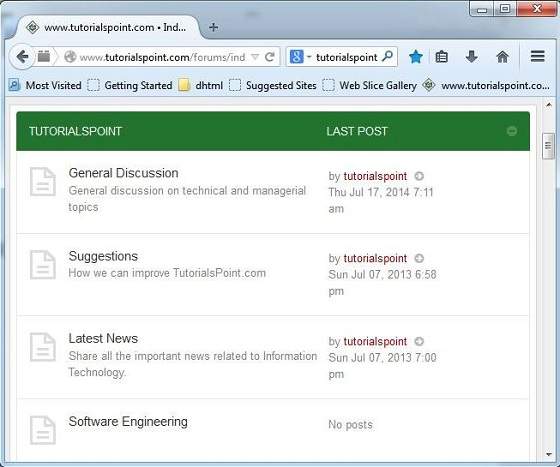Click the scrollbar up arrow
Viewport: 560px width, 467px height.
[548, 105]
